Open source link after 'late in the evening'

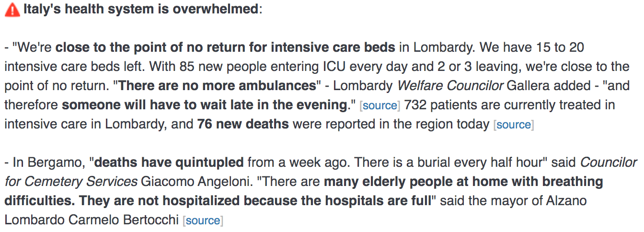(380, 105)
